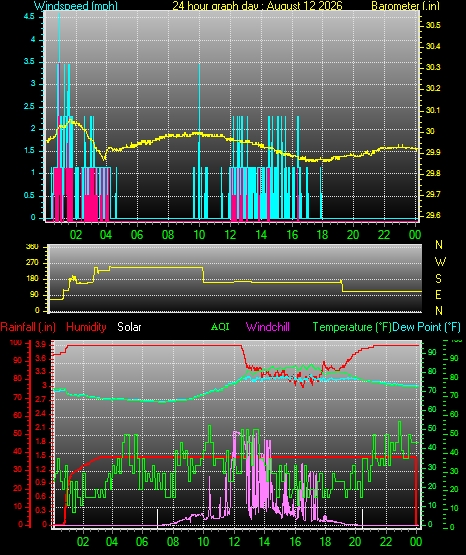Click hour 18 on windspeed chart time axis
Image resolution: width=466 pixels, height=555 pixels.
point(322,235)
